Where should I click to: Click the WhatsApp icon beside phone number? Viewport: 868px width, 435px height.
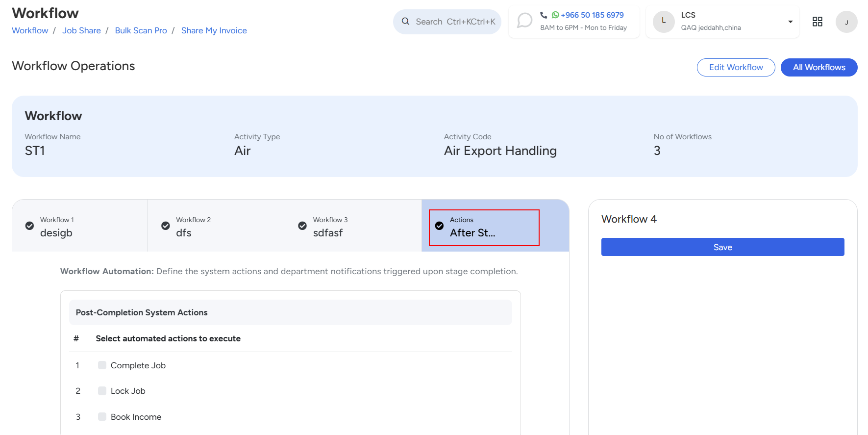click(555, 15)
